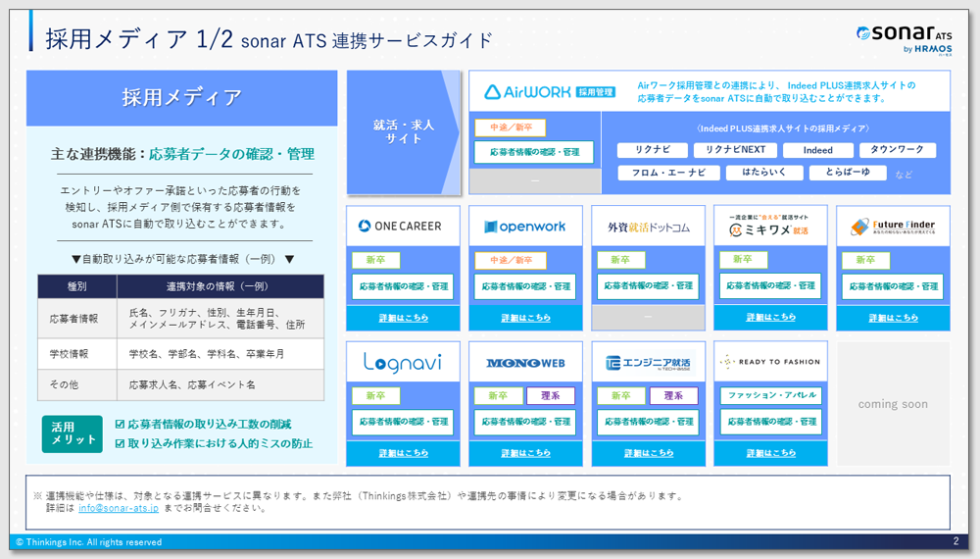Click the リクナビNEXT tag

tap(735, 150)
